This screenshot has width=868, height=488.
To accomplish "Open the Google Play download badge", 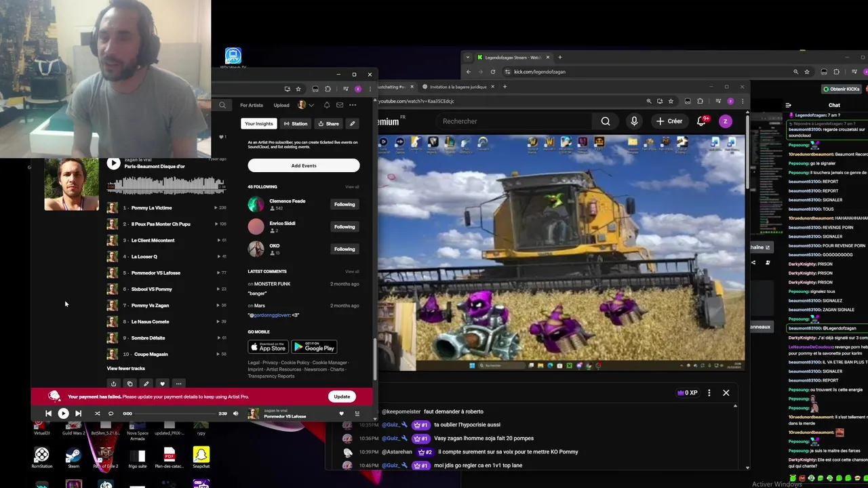I will click(315, 347).
